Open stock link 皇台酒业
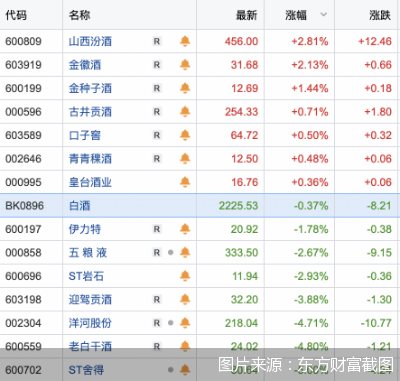The height and width of the screenshot is (381, 400). coord(90,182)
